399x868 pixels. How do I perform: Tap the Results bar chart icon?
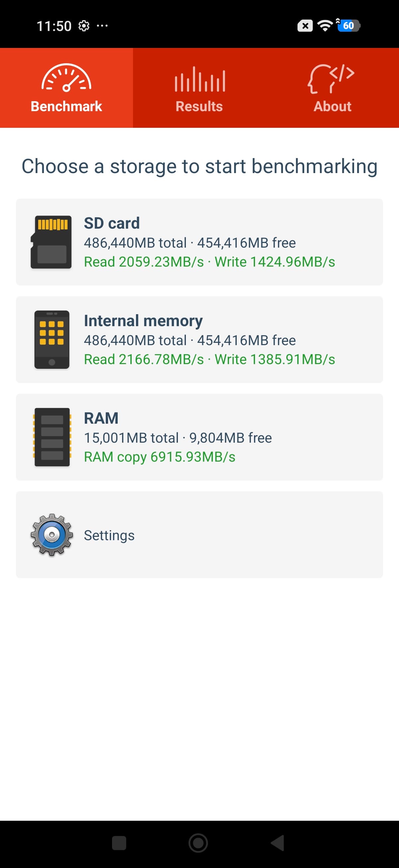coord(199,80)
